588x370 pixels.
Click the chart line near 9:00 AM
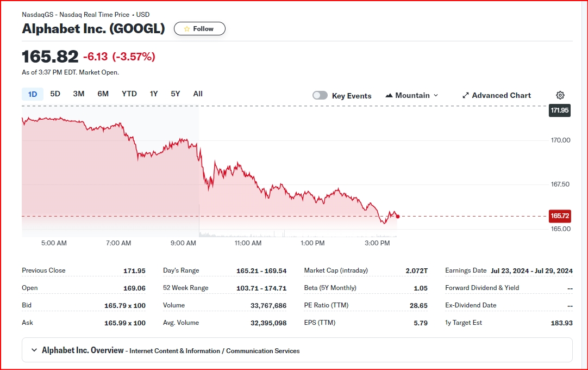[x=183, y=140]
